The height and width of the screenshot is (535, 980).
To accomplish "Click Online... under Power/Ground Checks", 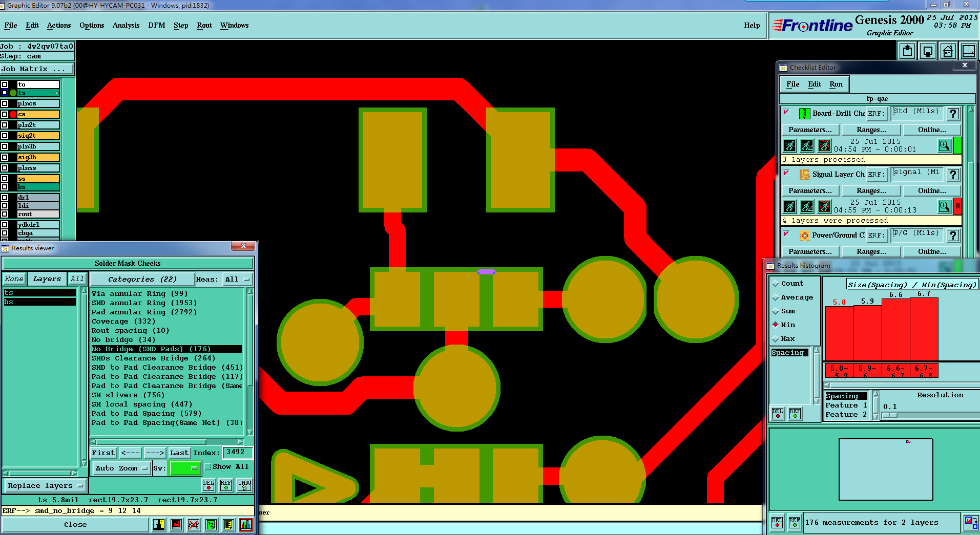I will [932, 252].
